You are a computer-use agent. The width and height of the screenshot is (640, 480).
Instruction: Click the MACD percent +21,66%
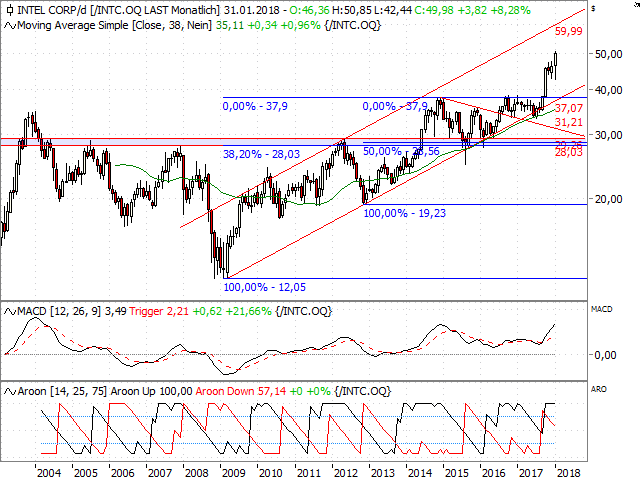point(249,311)
